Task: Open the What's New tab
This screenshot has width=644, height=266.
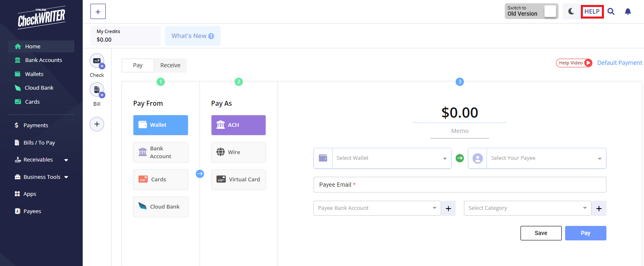Action: click(x=192, y=36)
